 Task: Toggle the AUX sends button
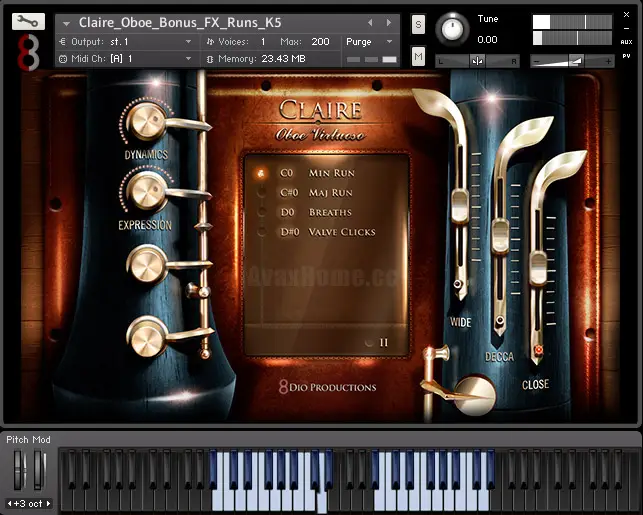coord(626,42)
